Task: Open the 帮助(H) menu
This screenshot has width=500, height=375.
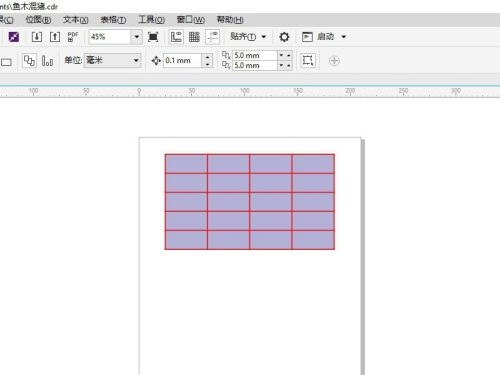Action: [x=230, y=20]
